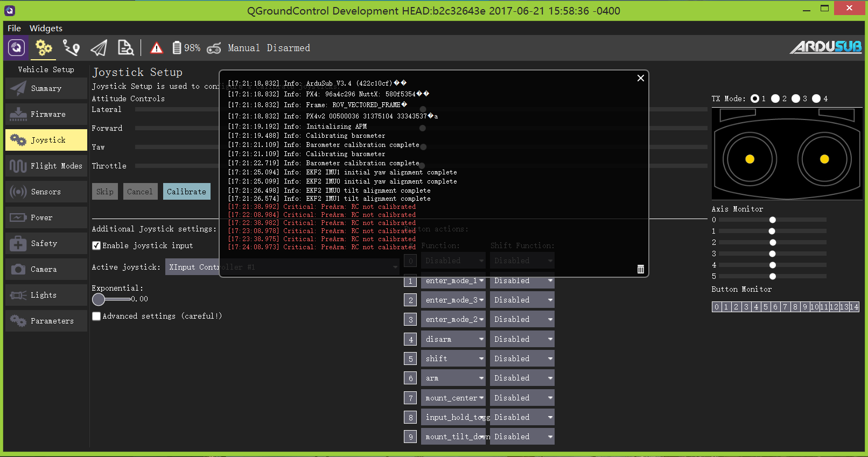Screen dimensions: 868x457
Task: Click the right stick in controller diagram
Action: 824,159
